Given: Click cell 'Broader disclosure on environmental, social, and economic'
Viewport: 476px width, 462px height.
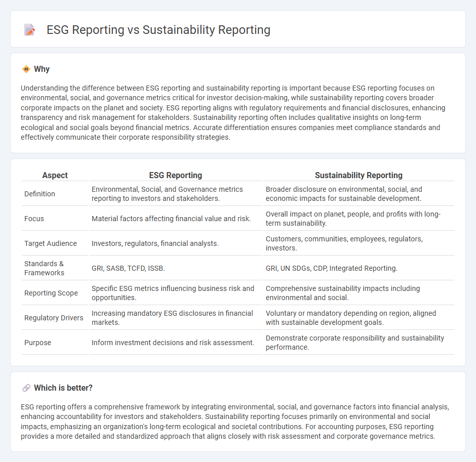Looking at the screenshot, I should 344,194.
